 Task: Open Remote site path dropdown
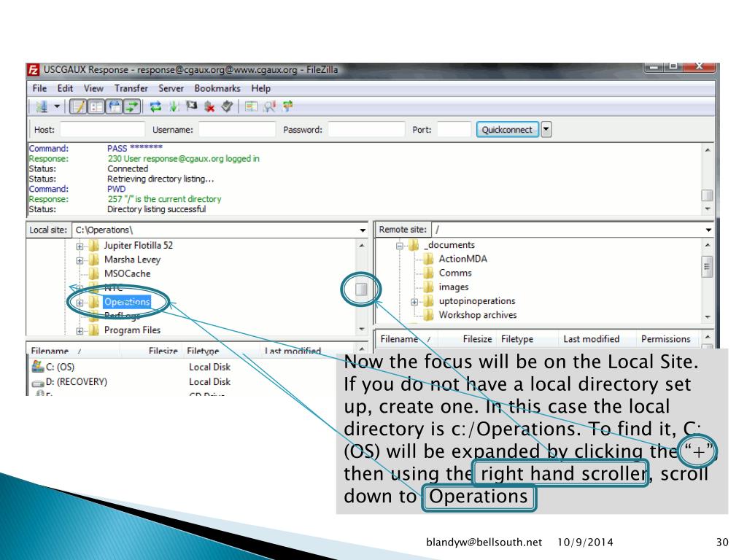(708, 230)
